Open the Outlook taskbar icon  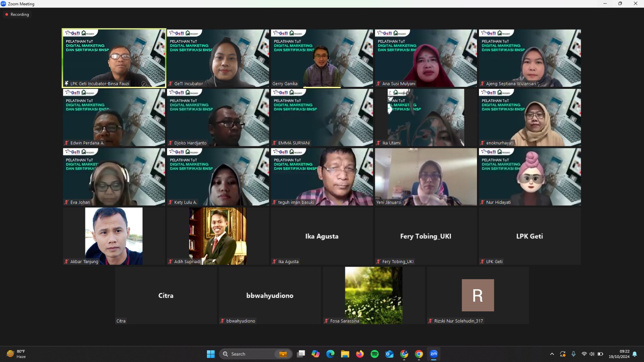point(389,354)
